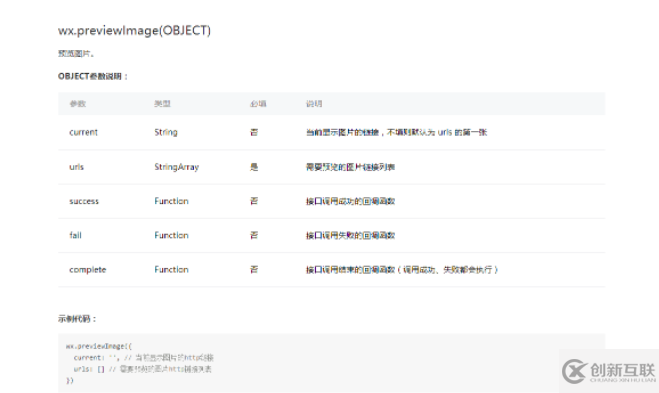Click the description text of the urls row
The width and height of the screenshot is (659, 393).
(x=350, y=167)
